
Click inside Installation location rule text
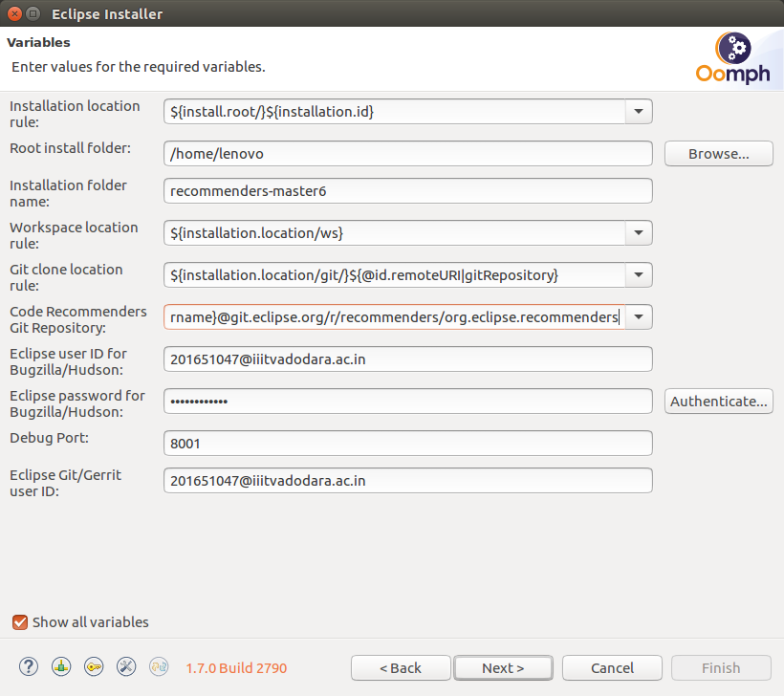click(x=395, y=111)
